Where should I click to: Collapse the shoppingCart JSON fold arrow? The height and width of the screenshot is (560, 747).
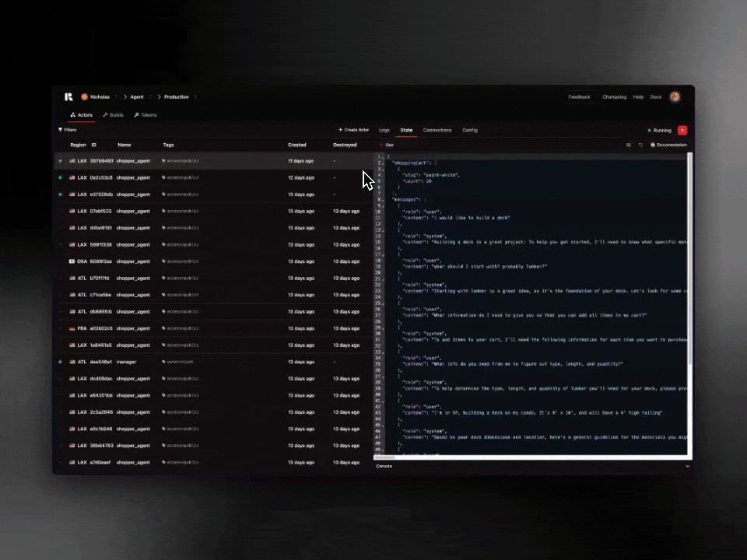[x=383, y=163]
